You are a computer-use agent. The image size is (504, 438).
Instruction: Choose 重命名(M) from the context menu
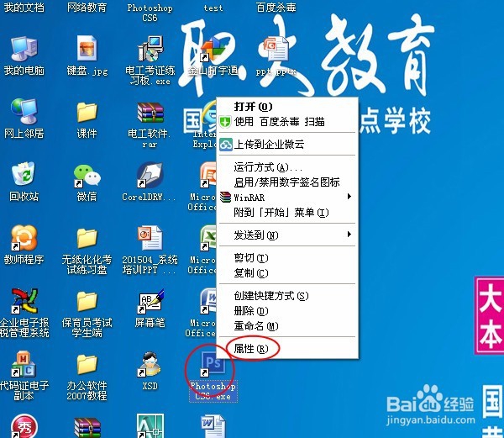point(287,326)
